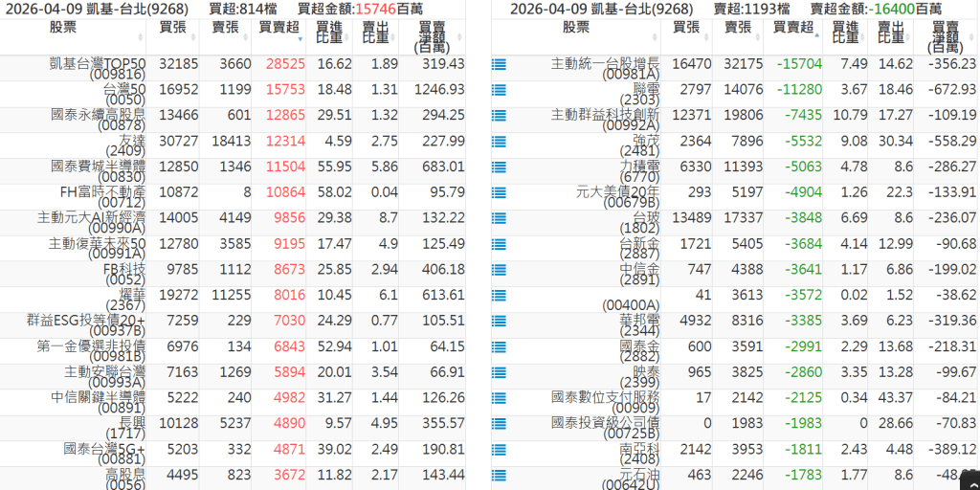Open the list icon next to 華邦電
The width and height of the screenshot is (980, 490).
[499, 321]
